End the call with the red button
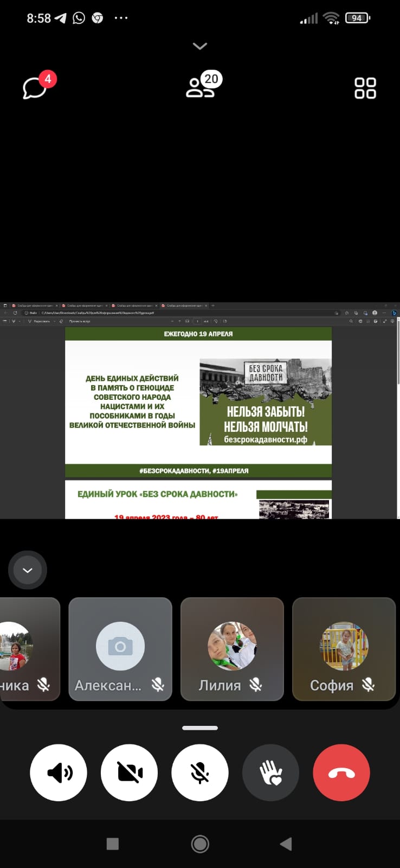This screenshot has width=400, height=868. [341, 773]
